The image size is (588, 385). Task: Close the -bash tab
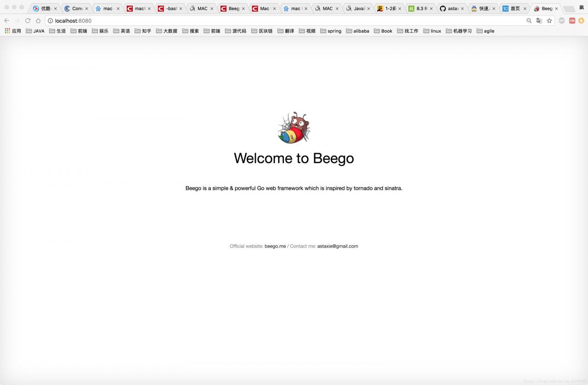[x=181, y=8]
